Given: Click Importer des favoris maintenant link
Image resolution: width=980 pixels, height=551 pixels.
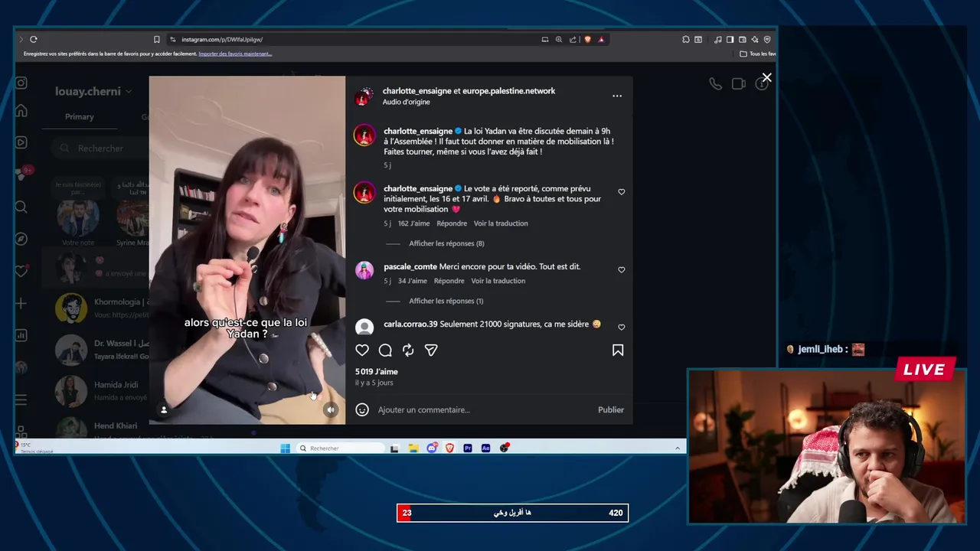Looking at the screenshot, I should pyautogui.click(x=235, y=54).
